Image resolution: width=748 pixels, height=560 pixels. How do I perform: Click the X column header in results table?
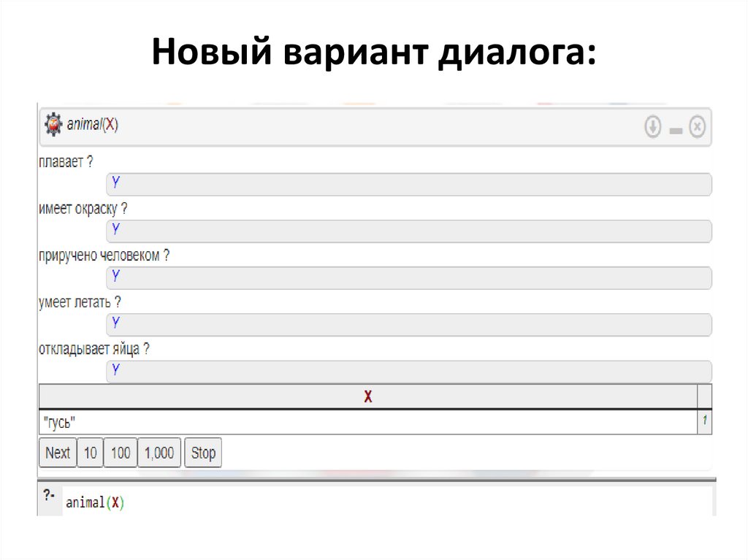click(368, 396)
